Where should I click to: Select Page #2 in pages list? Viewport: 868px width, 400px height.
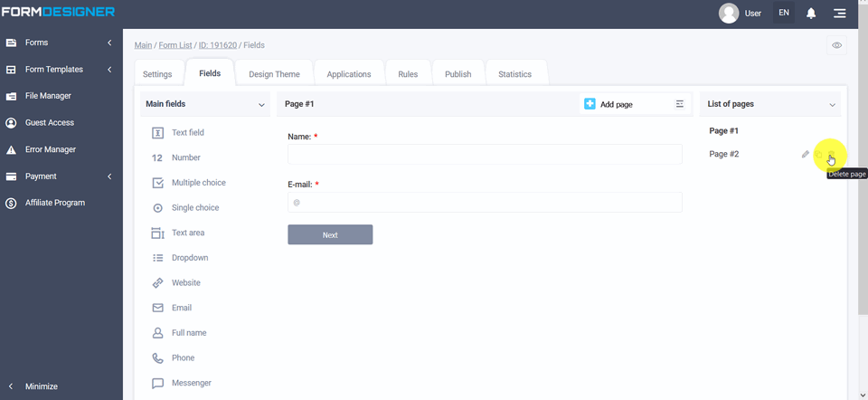pyautogui.click(x=723, y=154)
